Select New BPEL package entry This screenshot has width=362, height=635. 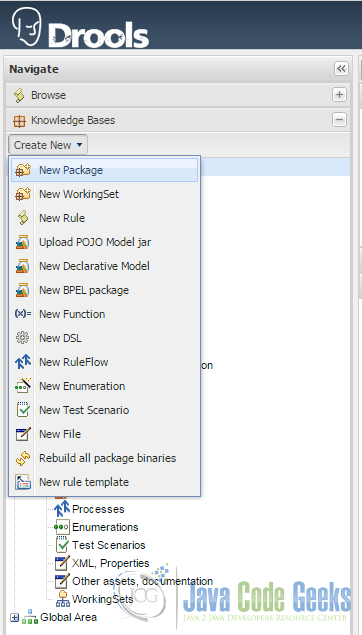104,290
